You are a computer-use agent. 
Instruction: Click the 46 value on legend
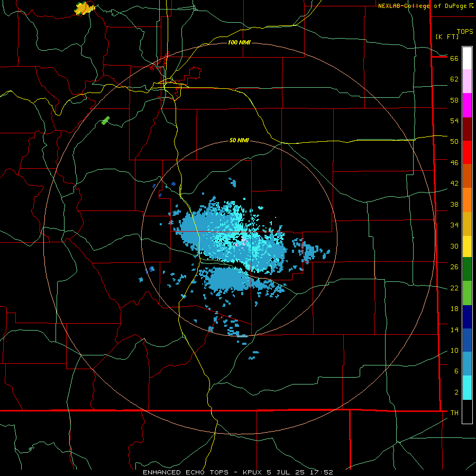tap(454, 163)
